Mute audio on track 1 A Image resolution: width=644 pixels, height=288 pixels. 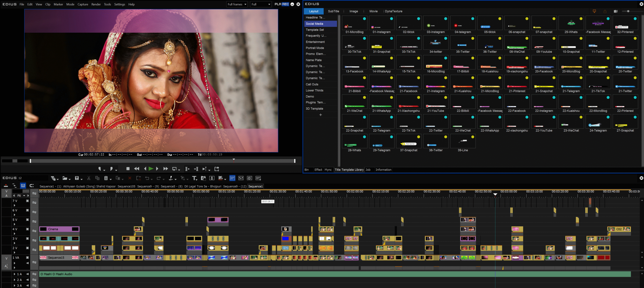(27, 274)
